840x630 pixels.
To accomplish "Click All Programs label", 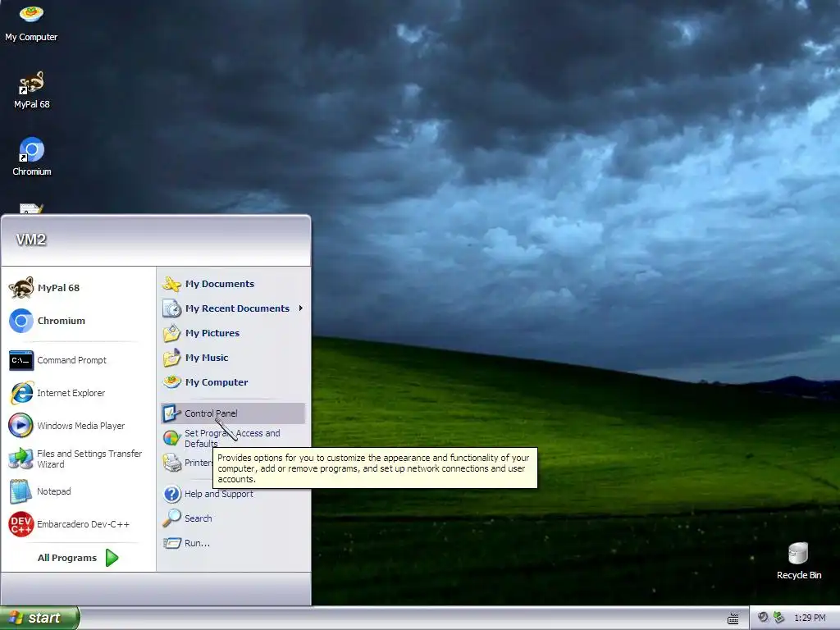I will click(x=67, y=558).
